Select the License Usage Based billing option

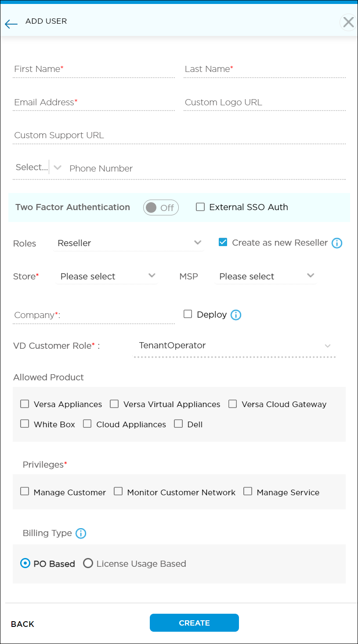(88, 563)
